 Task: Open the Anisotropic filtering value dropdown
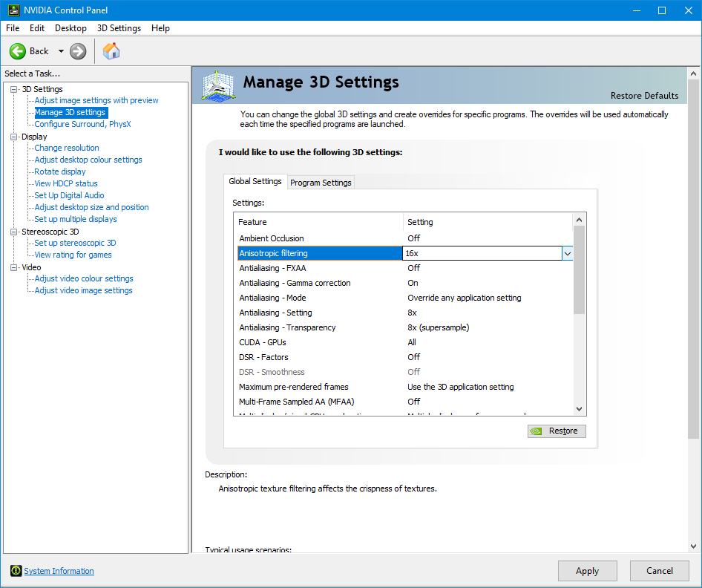[567, 252]
